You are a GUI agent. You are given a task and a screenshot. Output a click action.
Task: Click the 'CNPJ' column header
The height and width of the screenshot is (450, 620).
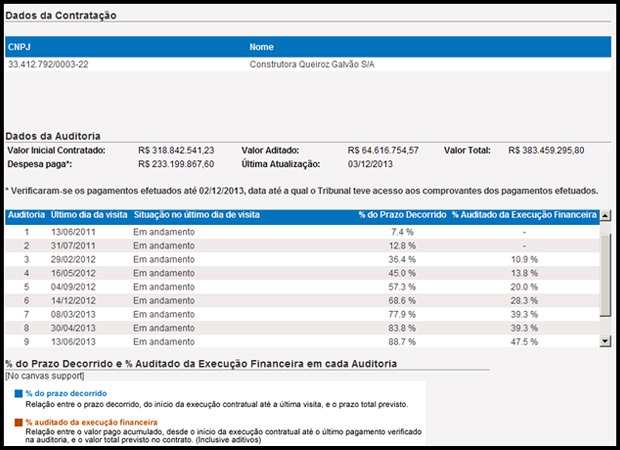coord(20,46)
